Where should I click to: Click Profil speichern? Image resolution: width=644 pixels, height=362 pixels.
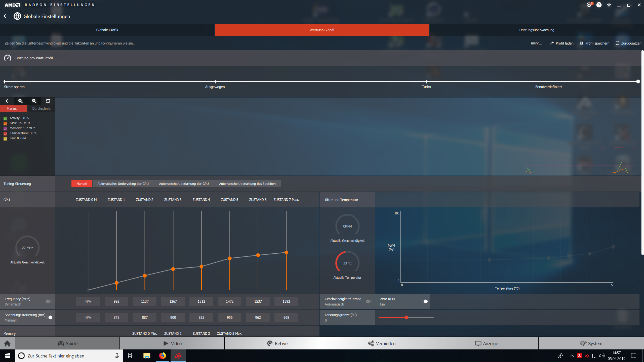coord(595,43)
